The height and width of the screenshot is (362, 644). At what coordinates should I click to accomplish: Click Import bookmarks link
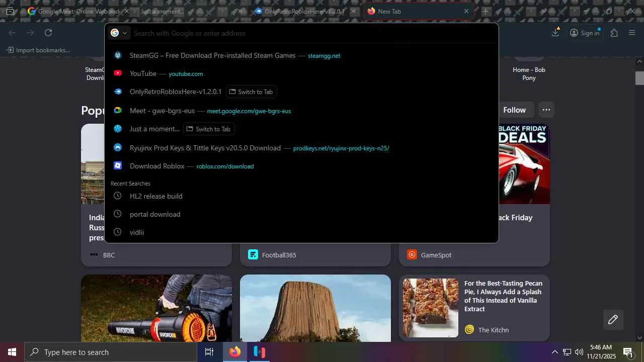pyautogui.click(x=38, y=50)
